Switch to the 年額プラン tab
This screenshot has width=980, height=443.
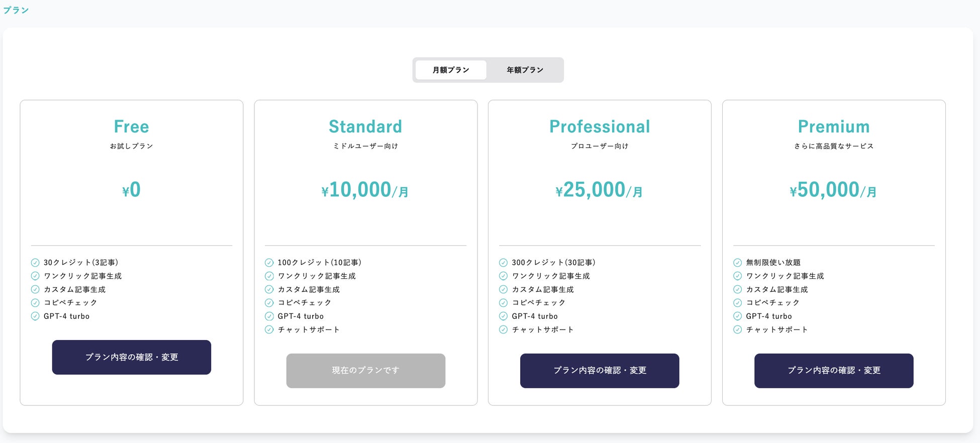(x=525, y=70)
